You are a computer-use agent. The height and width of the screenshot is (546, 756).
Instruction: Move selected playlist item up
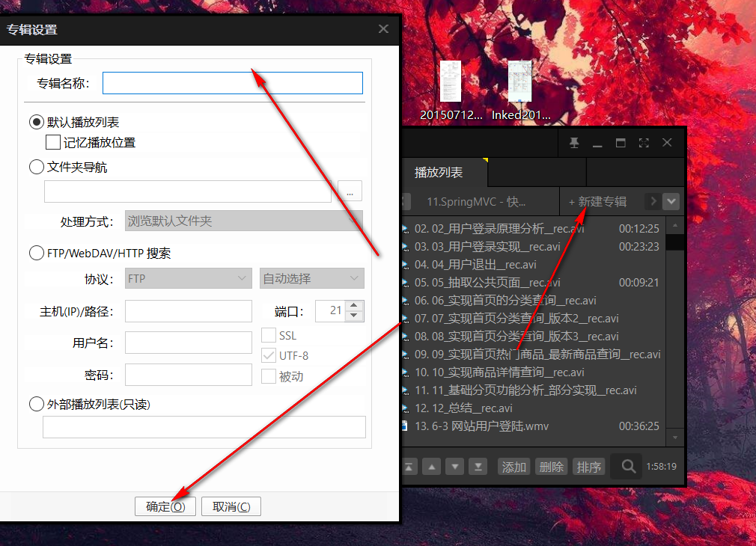coord(432,466)
